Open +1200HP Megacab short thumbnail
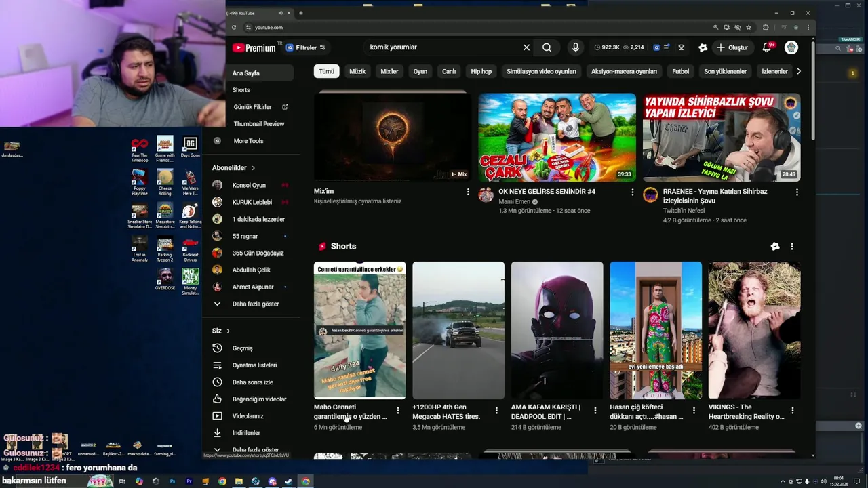 pyautogui.click(x=458, y=330)
